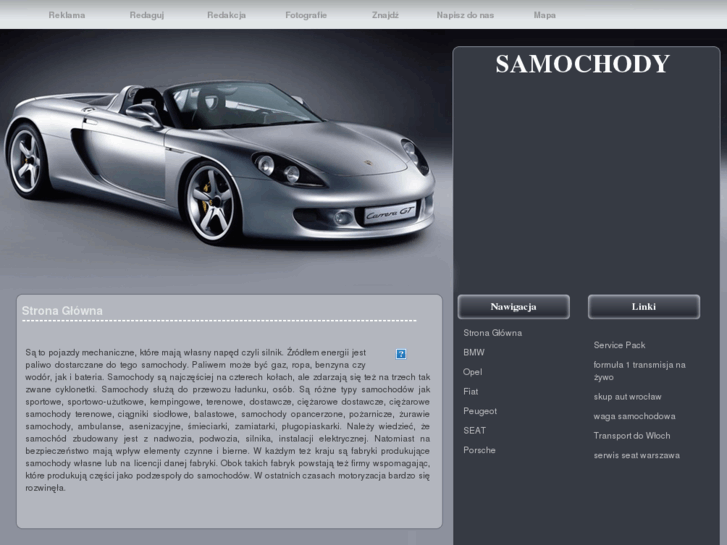The width and height of the screenshot is (727, 545).
Task: Go to the Redakcja page
Action: tap(226, 15)
